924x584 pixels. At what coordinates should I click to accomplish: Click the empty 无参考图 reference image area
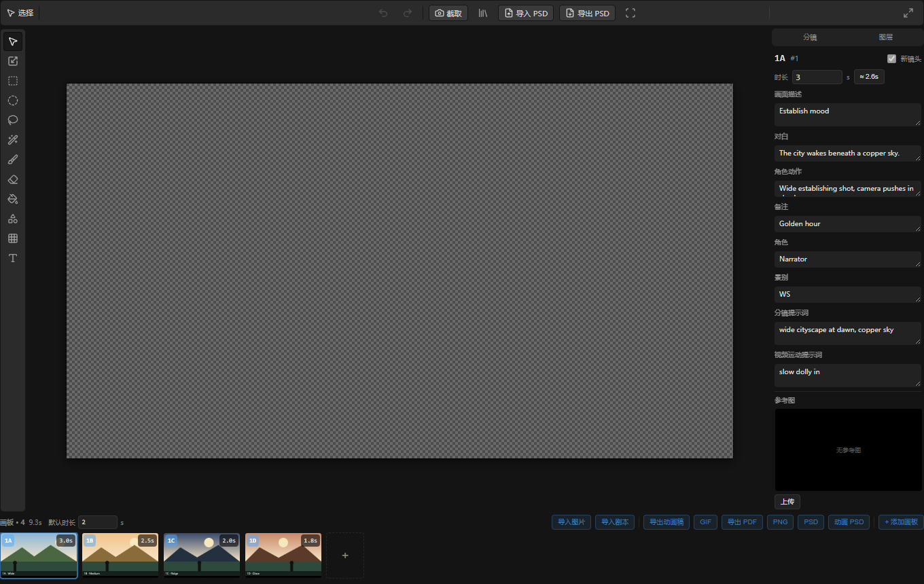coord(848,450)
